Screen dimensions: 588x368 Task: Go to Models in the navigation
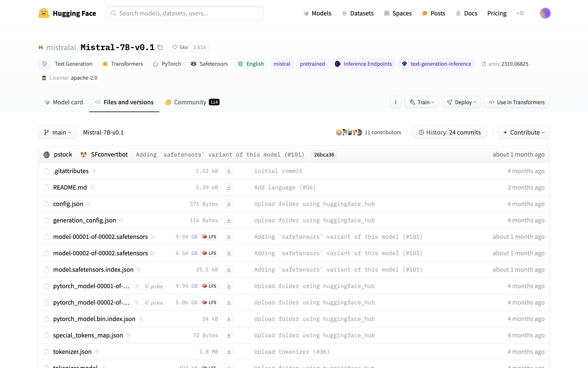(x=317, y=13)
